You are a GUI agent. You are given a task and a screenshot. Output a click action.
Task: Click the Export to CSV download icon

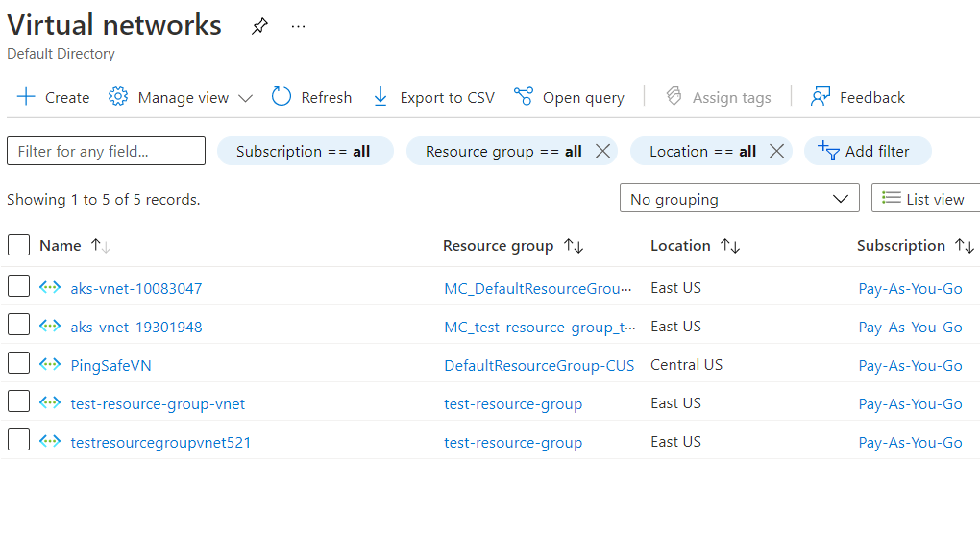(x=380, y=97)
